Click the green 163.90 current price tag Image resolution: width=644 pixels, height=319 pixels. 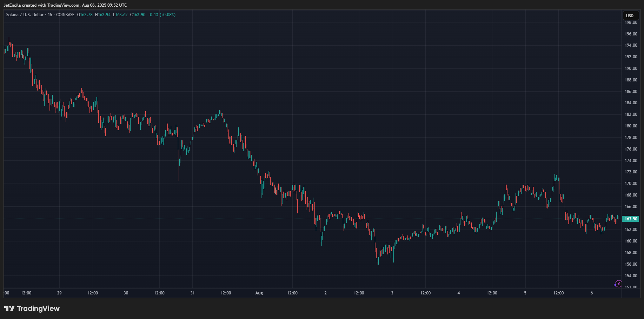pyautogui.click(x=631, y=219)
